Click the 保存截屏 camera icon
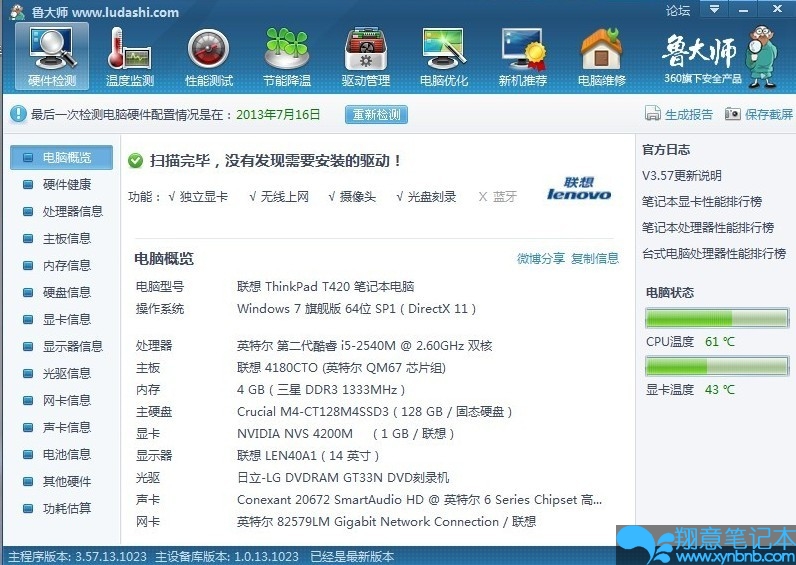Viewport: 796px width, 565px height. [733, 113]
